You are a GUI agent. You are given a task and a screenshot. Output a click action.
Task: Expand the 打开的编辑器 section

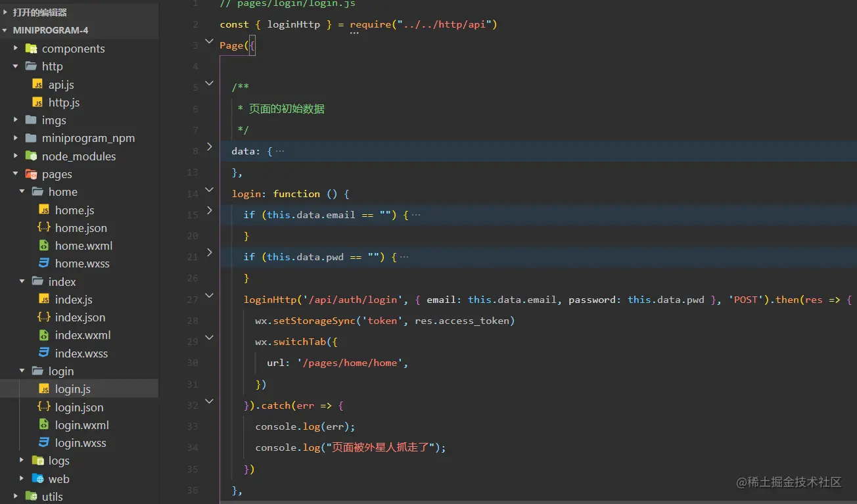(6, 12)
